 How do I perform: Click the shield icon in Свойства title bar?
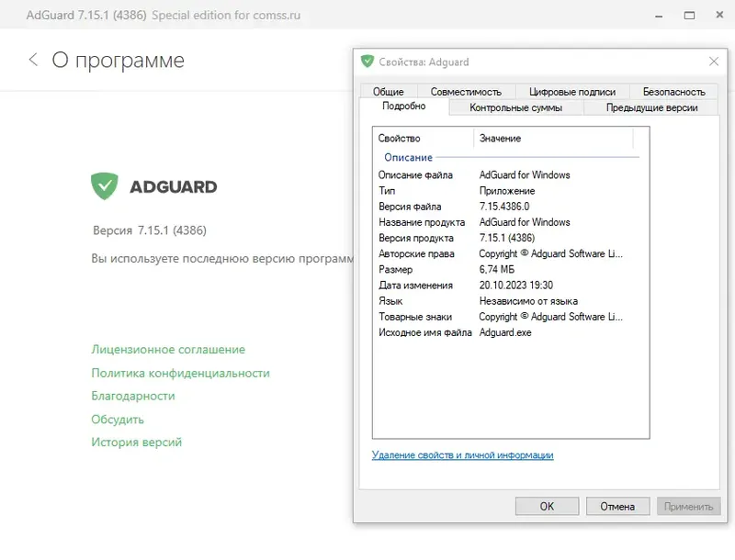coord(367,62)
